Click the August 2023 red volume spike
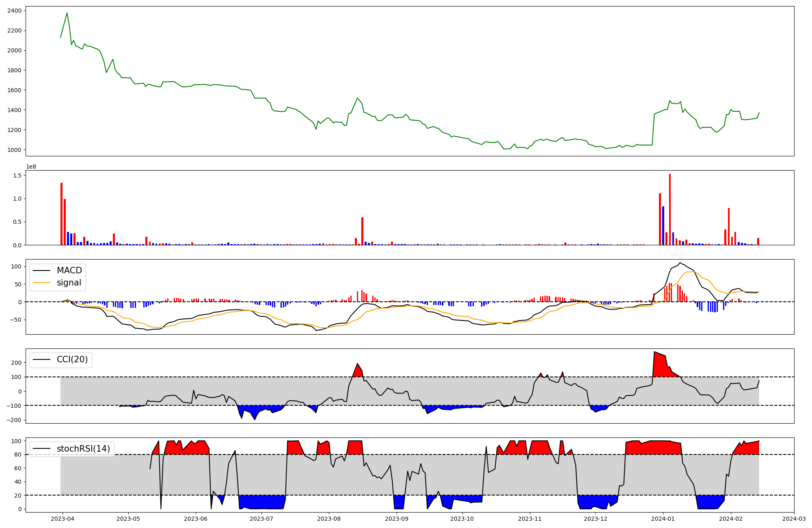 [362, 231]
